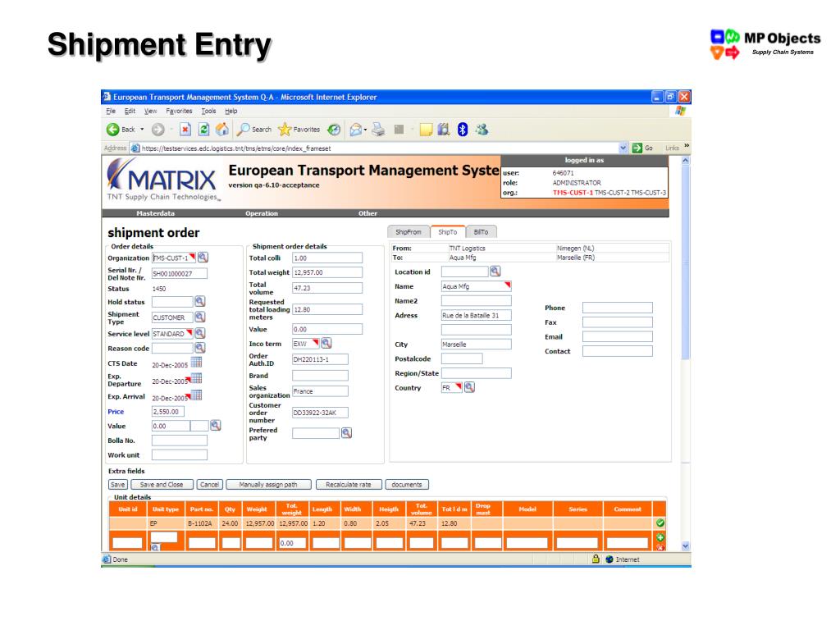The height and width of the screenshot is (630, 840).
Task: Expand the Links toolbar chevron
Action: (x=687, y=146)
